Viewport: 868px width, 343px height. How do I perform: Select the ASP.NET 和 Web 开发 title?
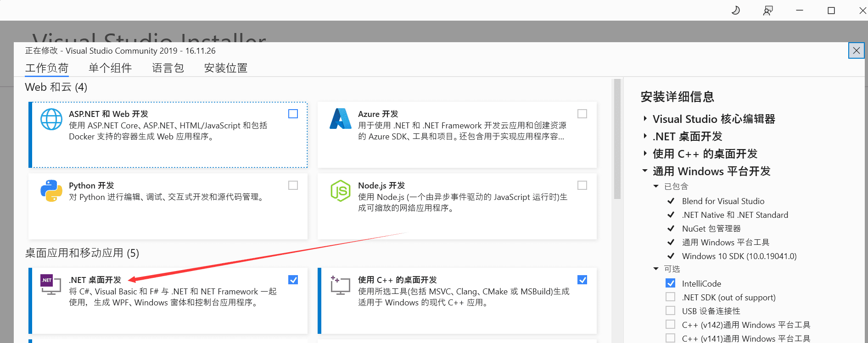[x=109, y=114]
